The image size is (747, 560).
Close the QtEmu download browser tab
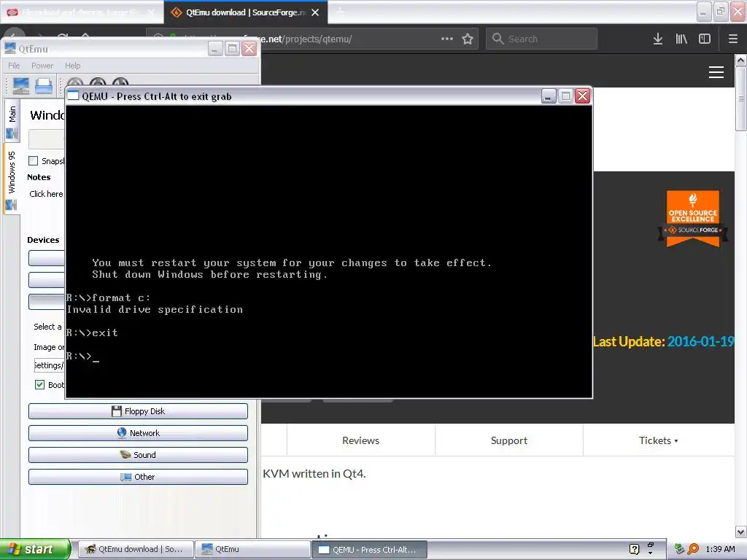[315, 12]
